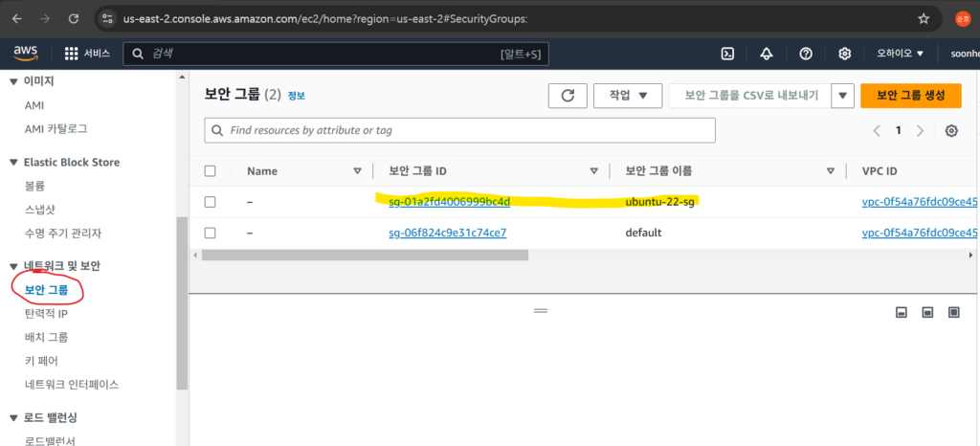Viewport: 980px width, 446px height.
Task: Open 키 페어 in the sidebar
Action: click(40, 361)
